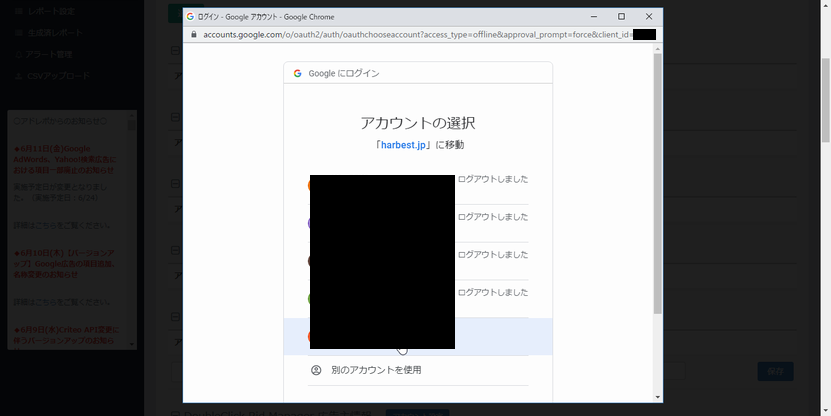Click the background page's scroll-down arrow
The image size is (831, 416).
tap(826, 411)
